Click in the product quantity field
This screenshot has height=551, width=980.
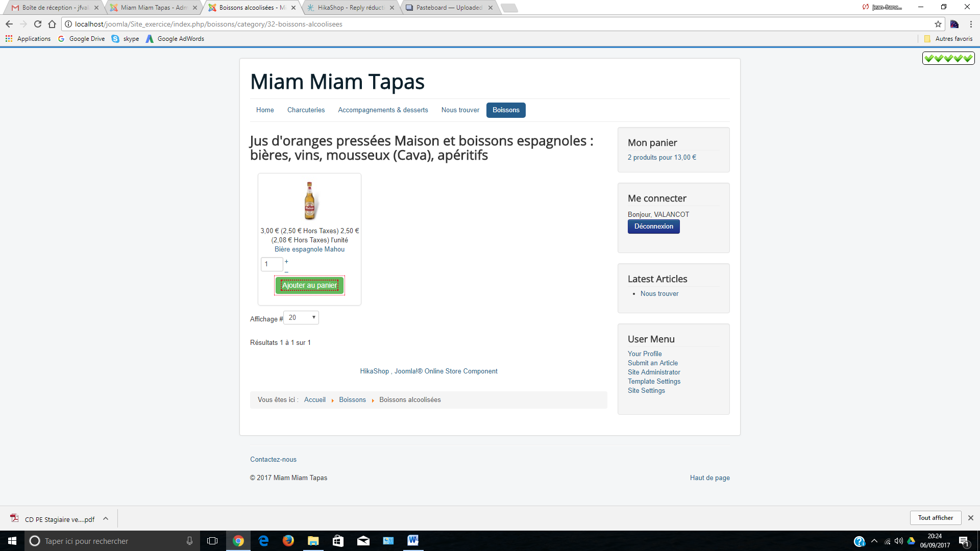(272, 264)
